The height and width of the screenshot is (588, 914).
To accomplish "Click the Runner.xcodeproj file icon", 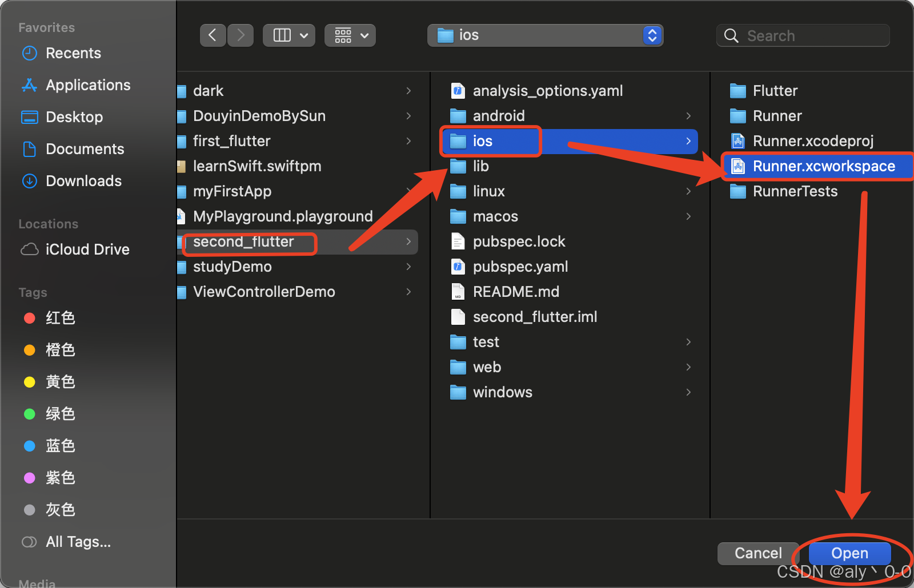I will click(x=738, y=141).
